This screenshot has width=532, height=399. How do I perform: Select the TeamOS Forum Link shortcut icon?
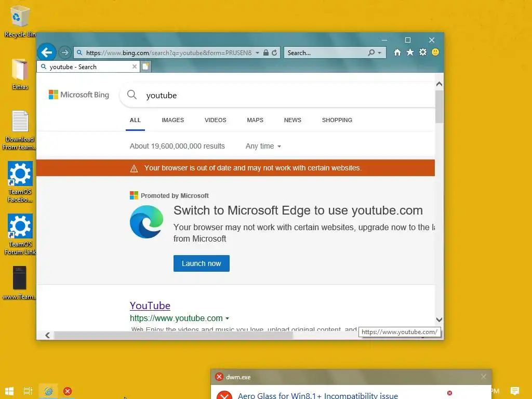coord(20,234)
